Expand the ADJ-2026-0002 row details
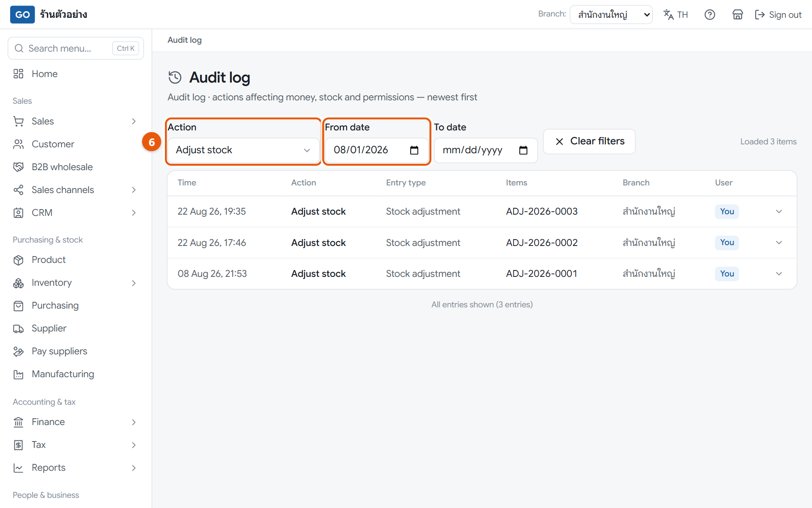812x508 pixels. tap(779, 243)
